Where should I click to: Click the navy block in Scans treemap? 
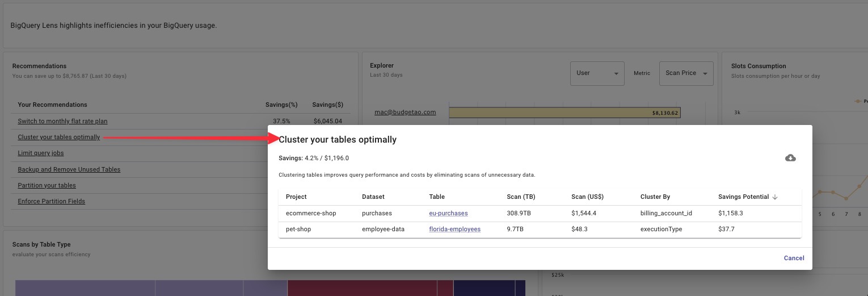click(x=484, y=288)
